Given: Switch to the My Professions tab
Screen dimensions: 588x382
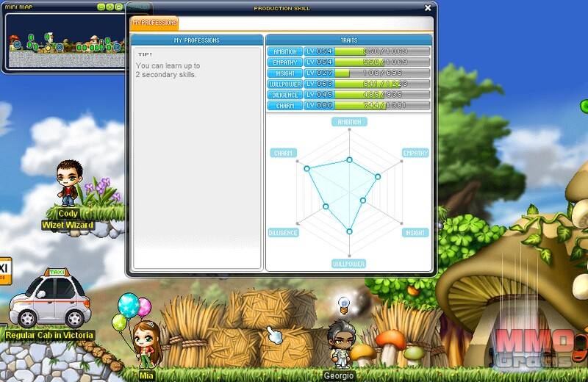Looking at the screenshot, I should 154,23.
